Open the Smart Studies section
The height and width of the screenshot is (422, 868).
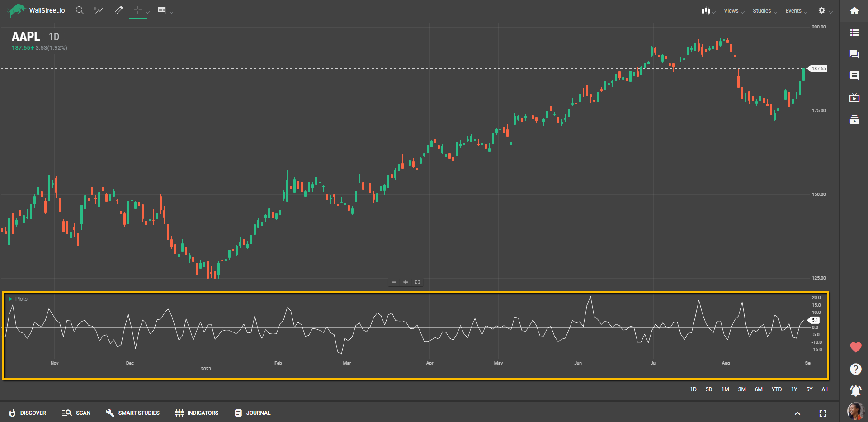(133, 413)
